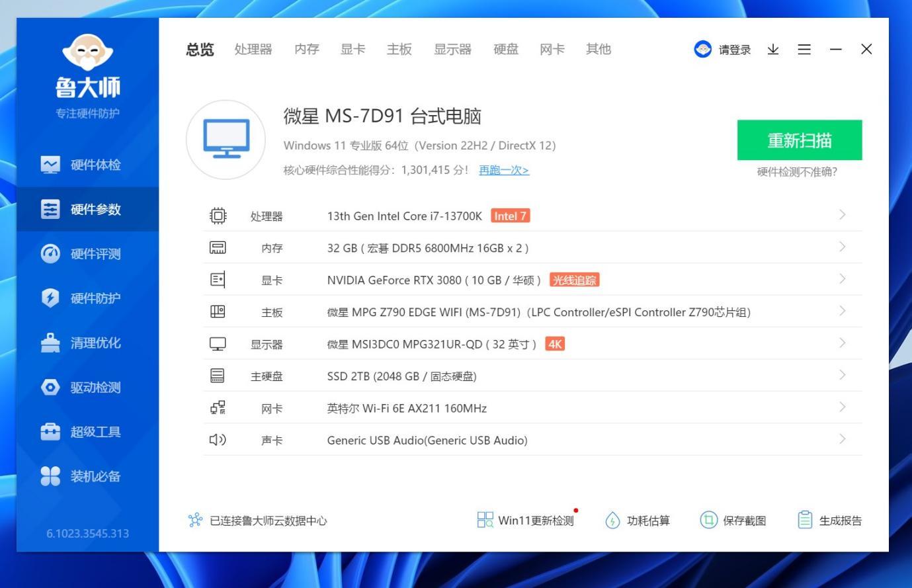Image resolution: width=912 pixels, height=588 pixels.
Task: Switch to the 网卡 tab
Action: [x=552, y=50]
